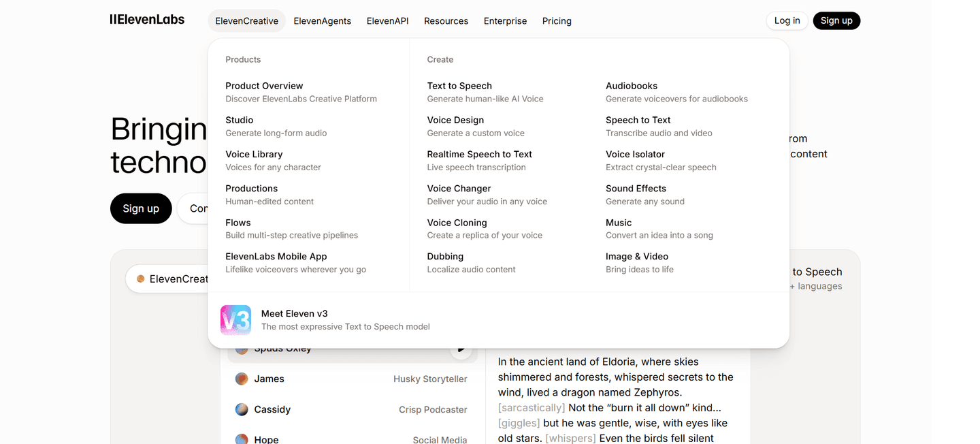Open Product Overview link

click(301, 92)
